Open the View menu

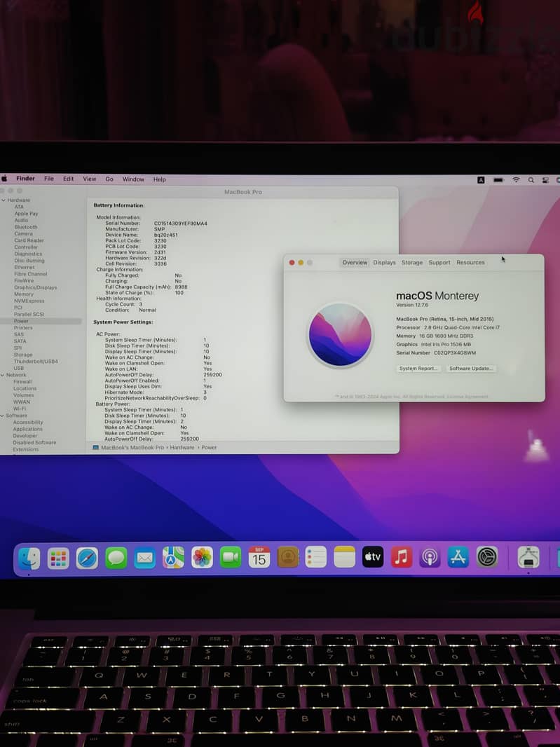coord(90,179)
